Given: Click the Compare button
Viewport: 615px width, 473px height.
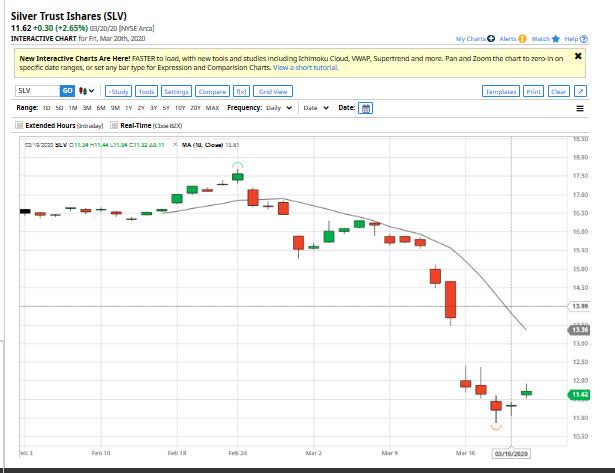Looking at the screenshot, I should pos(212,91).
